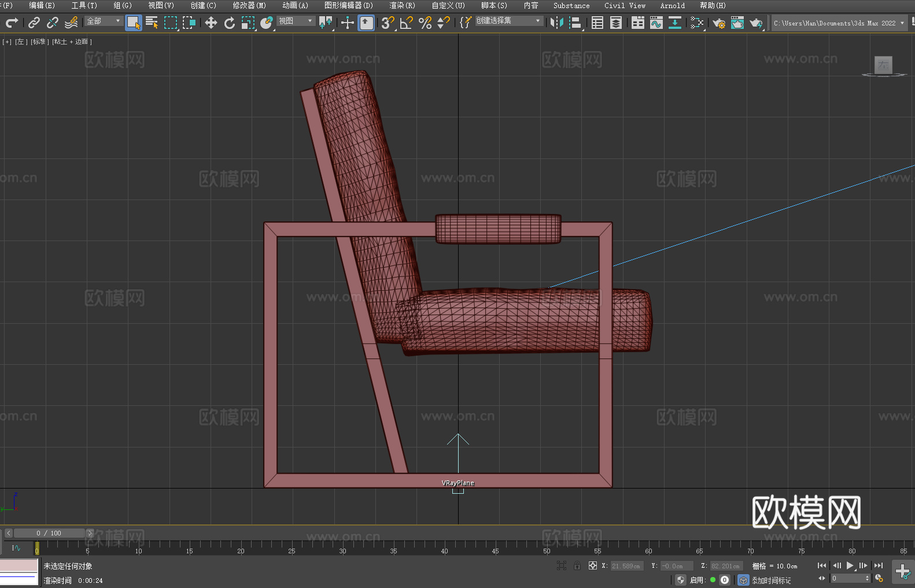Toggle Keyboard Shortcut Override button

pos(366,23)
